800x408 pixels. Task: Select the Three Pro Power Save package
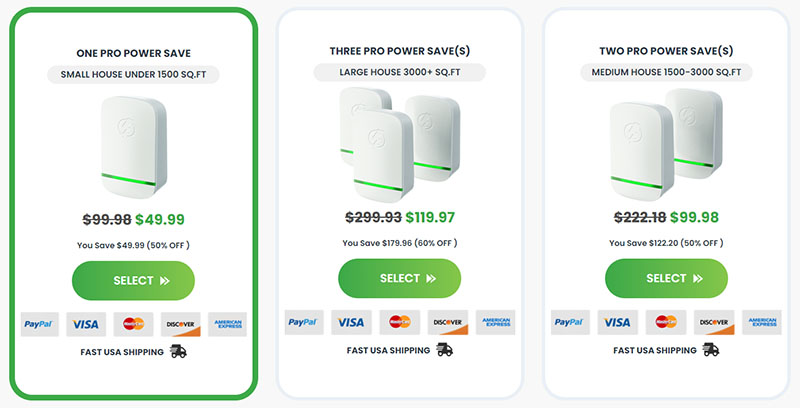399,278
